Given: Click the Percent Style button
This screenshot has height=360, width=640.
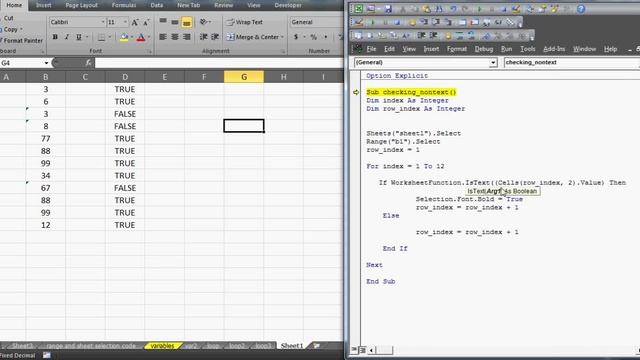Looking at the screenshot, I should tap(313, 37).
